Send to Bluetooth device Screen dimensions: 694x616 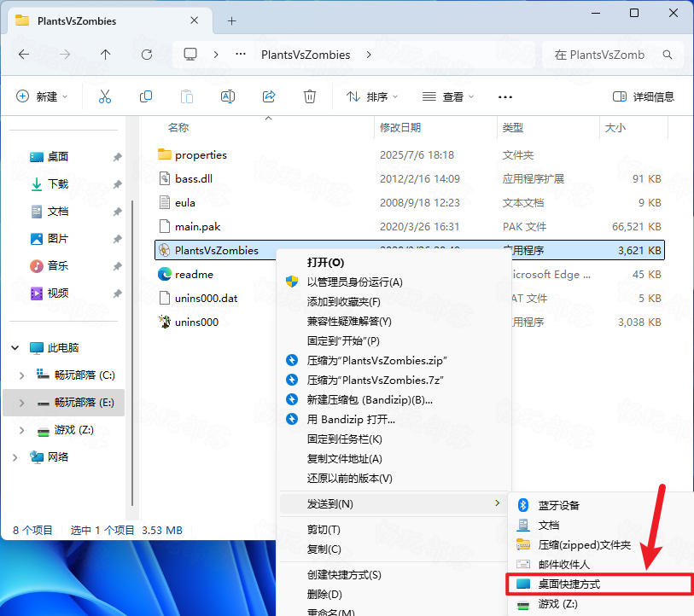pyautogui.click(x=600, y=505)
